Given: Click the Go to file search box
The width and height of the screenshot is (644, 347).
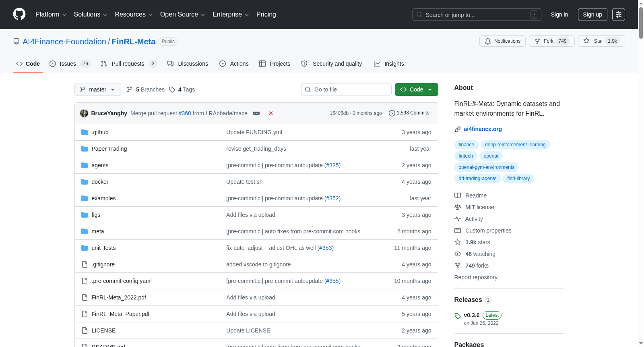Looking at the screenshot, I should pyautogui.click(x=346, y=89).
